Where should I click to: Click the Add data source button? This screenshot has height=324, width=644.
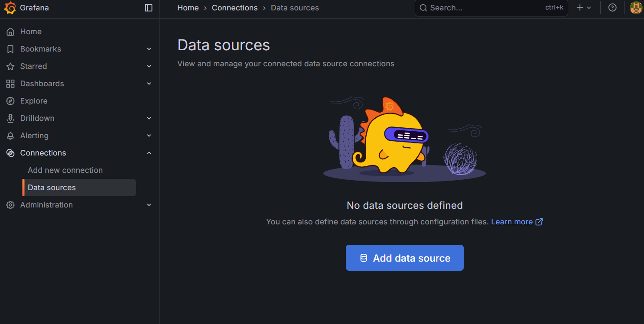click(404, 257)
